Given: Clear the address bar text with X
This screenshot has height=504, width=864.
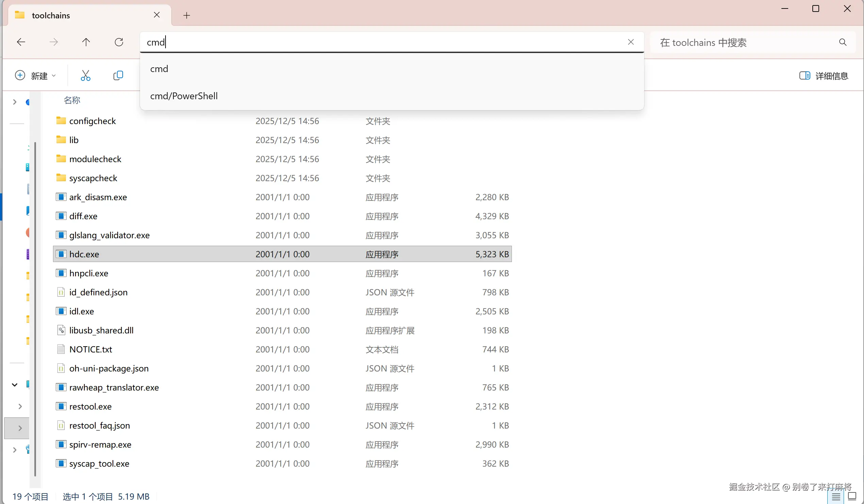Looking at the screenshot, I should click(x=630, y=42).
